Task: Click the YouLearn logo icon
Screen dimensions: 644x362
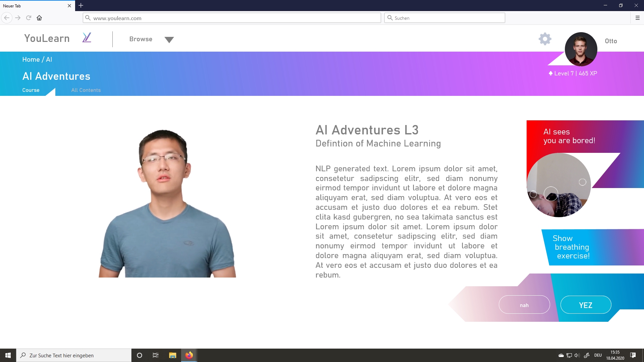Action: [87, 38]
